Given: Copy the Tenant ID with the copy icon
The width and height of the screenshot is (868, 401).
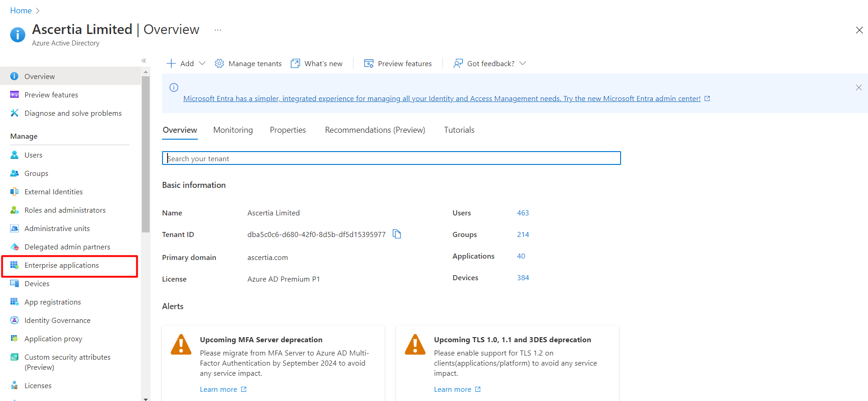Looking at the screenshot, I should click(x=397, y=234).
